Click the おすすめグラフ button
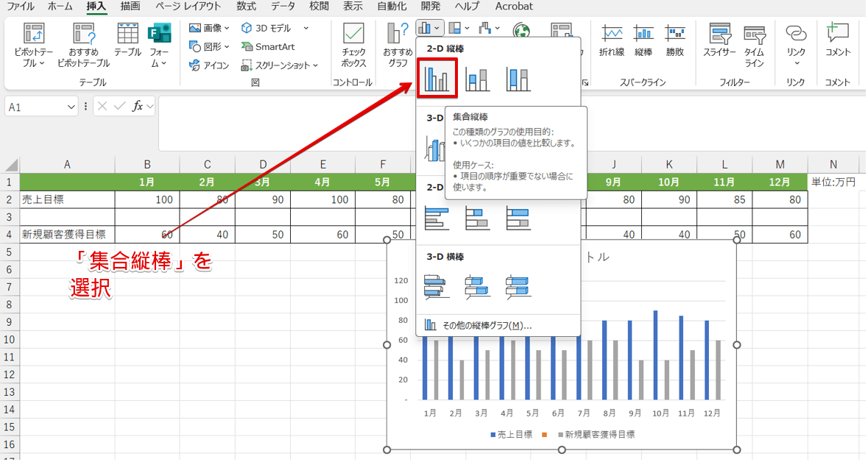The width and height of the screenshot is (868, 462). [x=398, y=44]
